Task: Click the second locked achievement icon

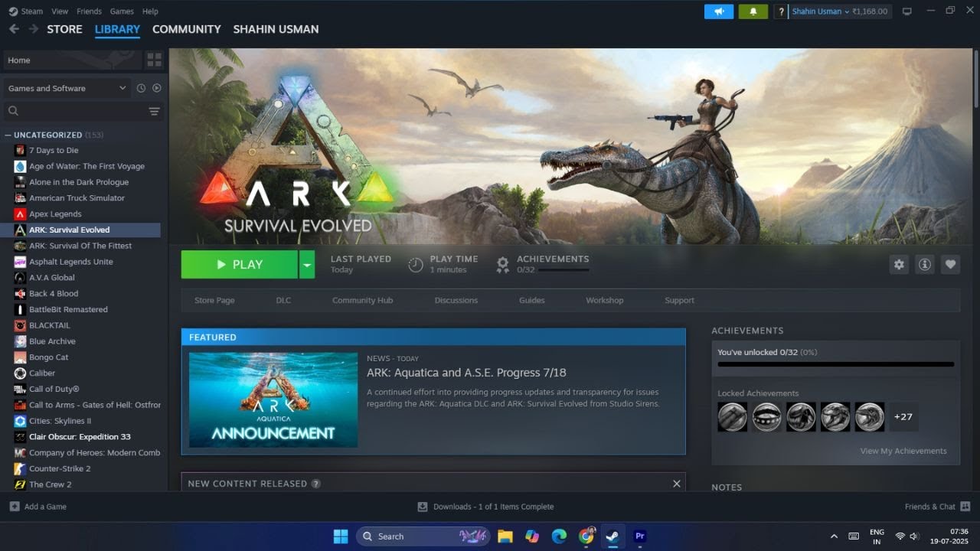Action: coord(766,417)
